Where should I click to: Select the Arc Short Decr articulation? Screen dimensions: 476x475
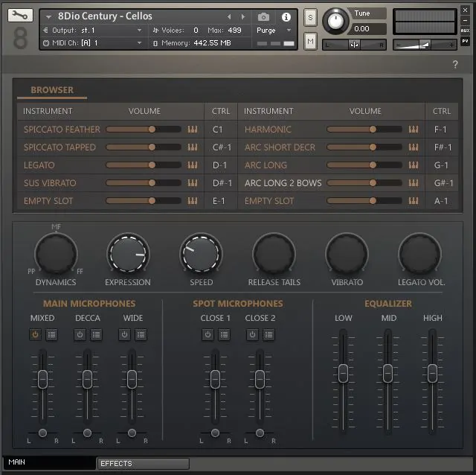(280, 147)
